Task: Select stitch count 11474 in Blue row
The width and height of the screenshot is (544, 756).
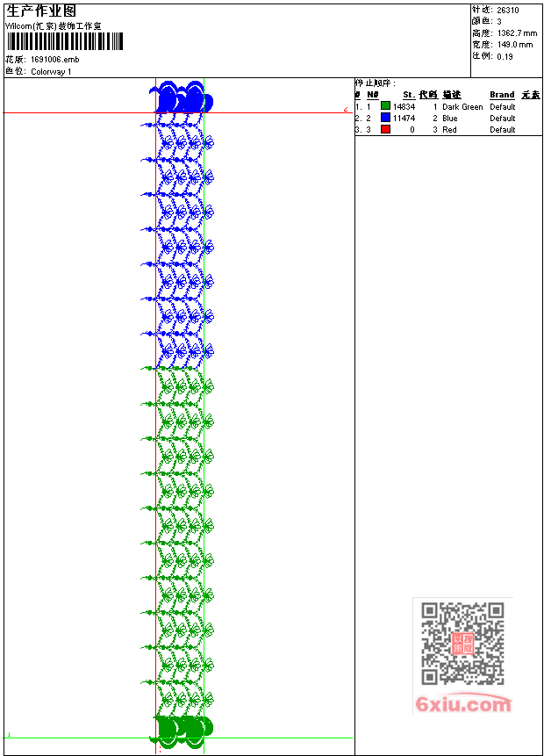Action: click(404, 119)
